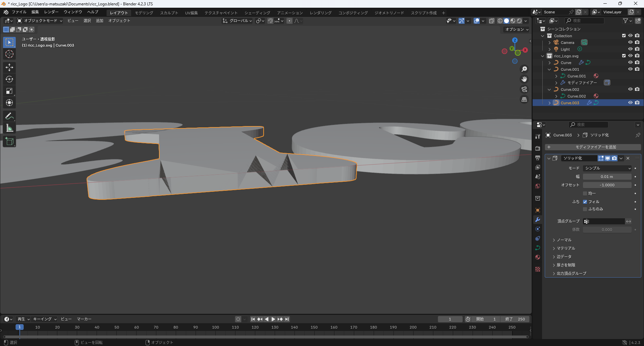Select the Rotate tool
The width and height of the screenshot is (644, 346).
(9, 79)
